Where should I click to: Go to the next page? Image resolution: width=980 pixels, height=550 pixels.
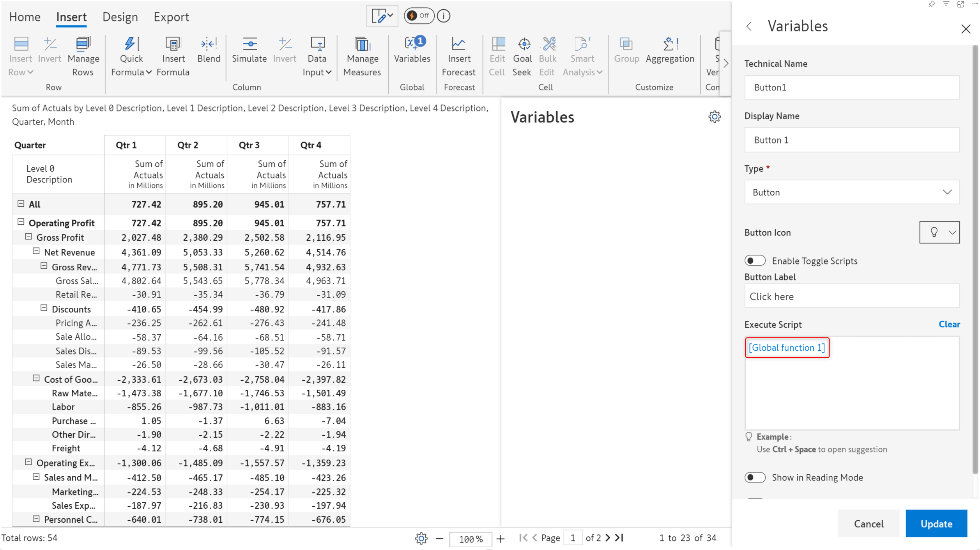tap(608, 538)
